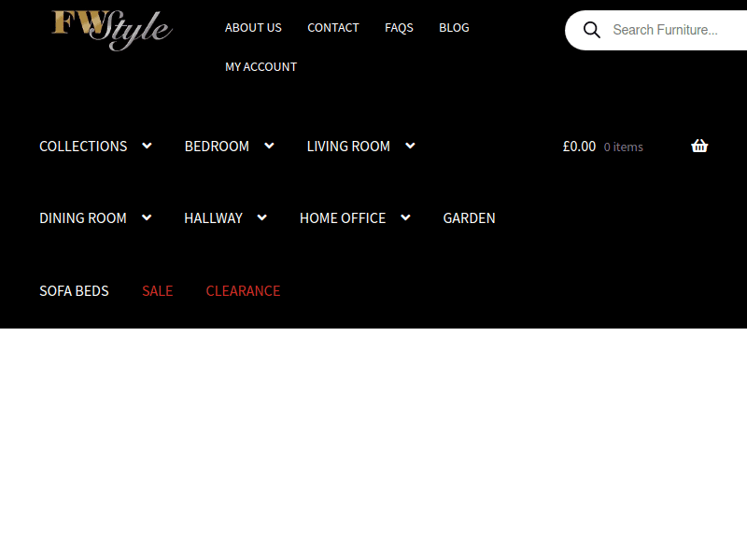Image resolution: width=747 pixels, height=560 pixels.
Task: Open the HOME OFFICE dropdown chevron
Action: (405, 217)
